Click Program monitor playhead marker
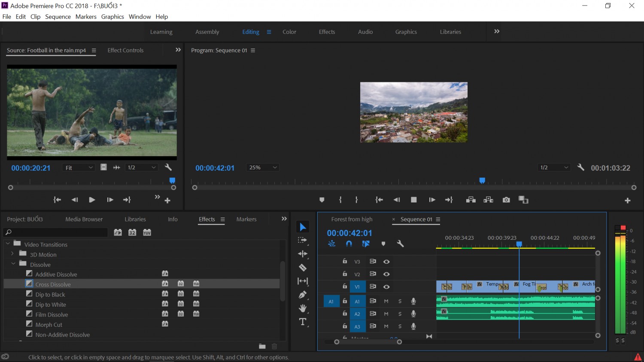Viewport: 644px width, 362px height. pyautogui.click(x=482, y=181)
